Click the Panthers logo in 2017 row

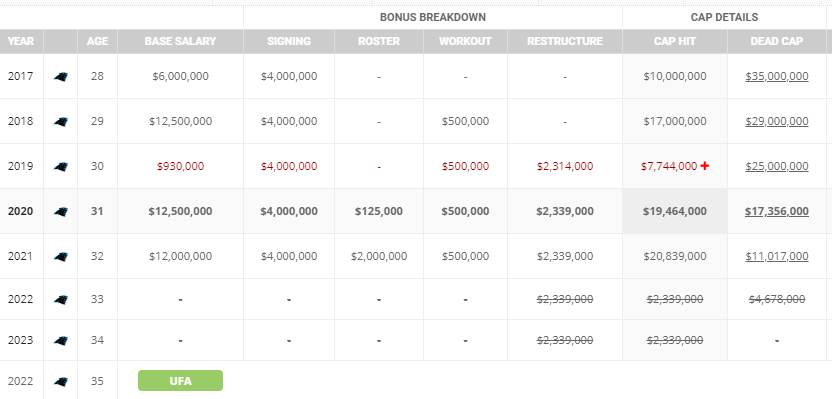click(x=60, y=76)
